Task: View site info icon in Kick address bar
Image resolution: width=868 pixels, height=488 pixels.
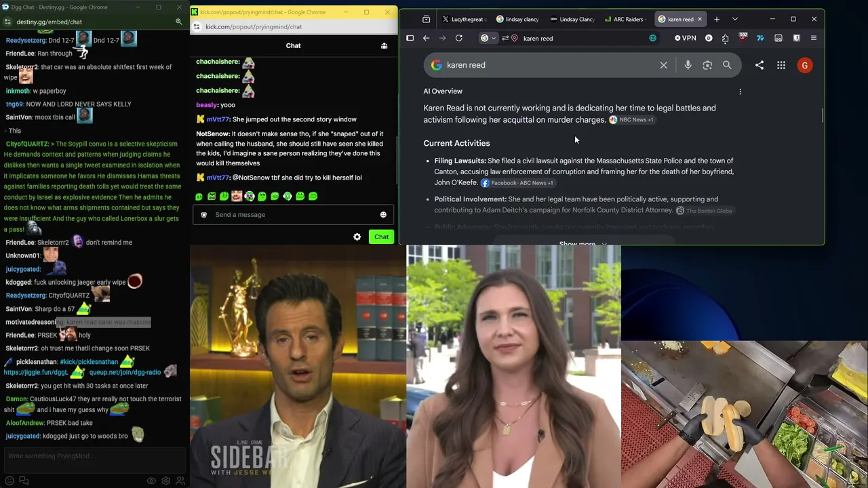Action: [x=196, y=26]
